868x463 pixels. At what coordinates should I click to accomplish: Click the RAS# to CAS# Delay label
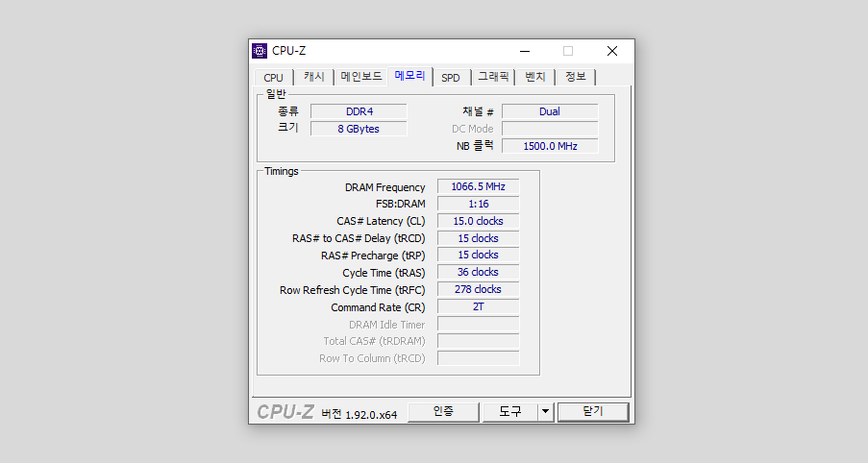click(359, 238)
